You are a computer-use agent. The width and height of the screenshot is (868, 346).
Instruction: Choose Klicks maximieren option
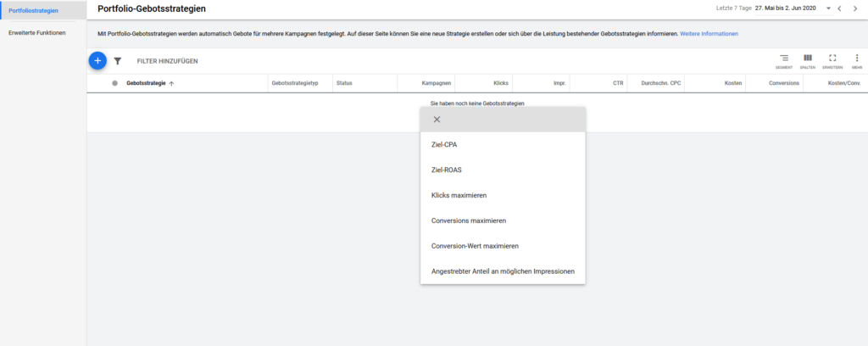click(x=459, y=195)
